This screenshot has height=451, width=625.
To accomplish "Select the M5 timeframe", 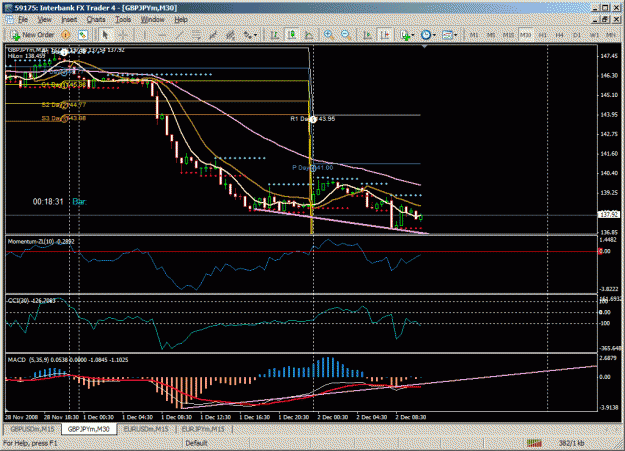I will point(491,35).
